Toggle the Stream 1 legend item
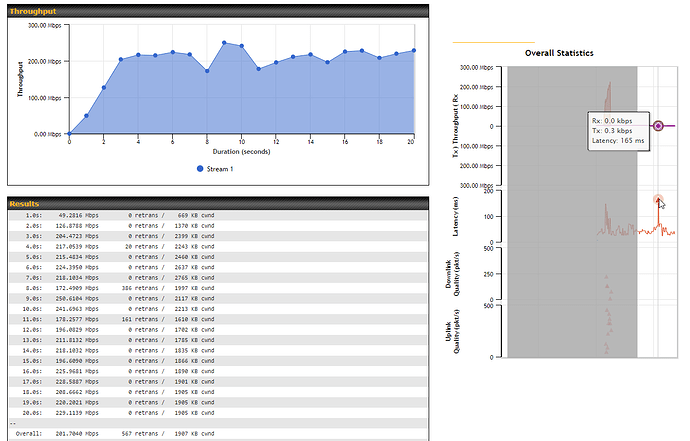 pyautogui.click(x=217, y=169)
